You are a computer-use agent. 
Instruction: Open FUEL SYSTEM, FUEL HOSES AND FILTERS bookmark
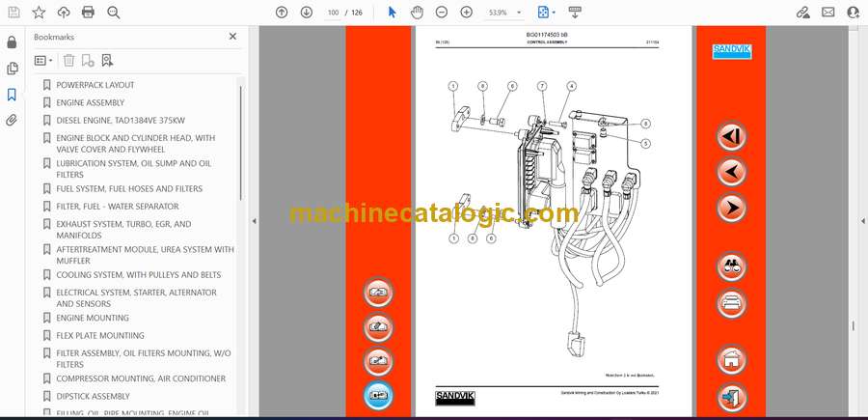129,188
